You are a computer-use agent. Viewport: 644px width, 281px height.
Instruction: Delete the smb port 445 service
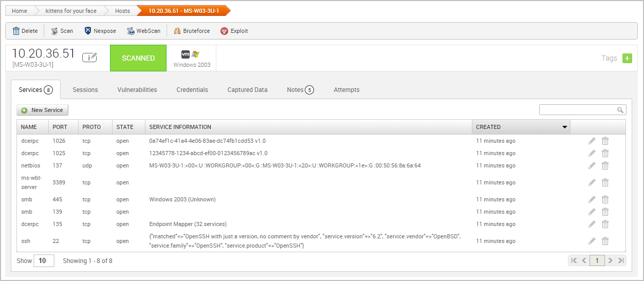[x=605, y=199]
